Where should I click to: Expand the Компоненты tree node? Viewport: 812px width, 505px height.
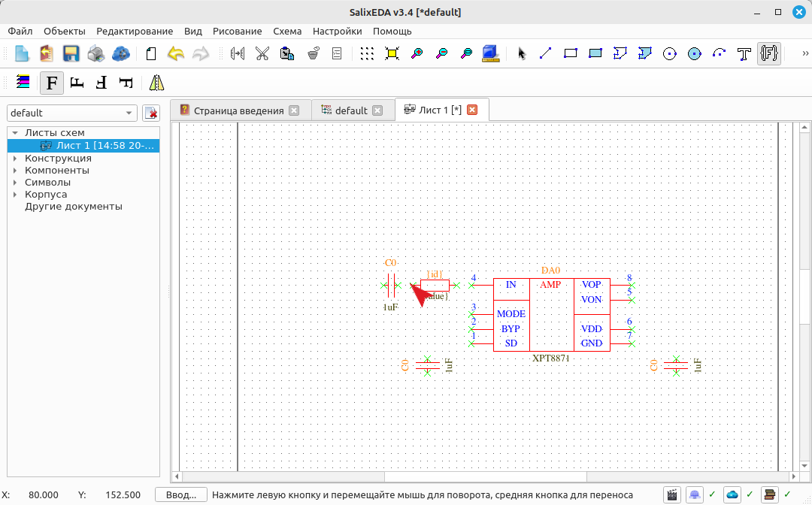(15, 171)
